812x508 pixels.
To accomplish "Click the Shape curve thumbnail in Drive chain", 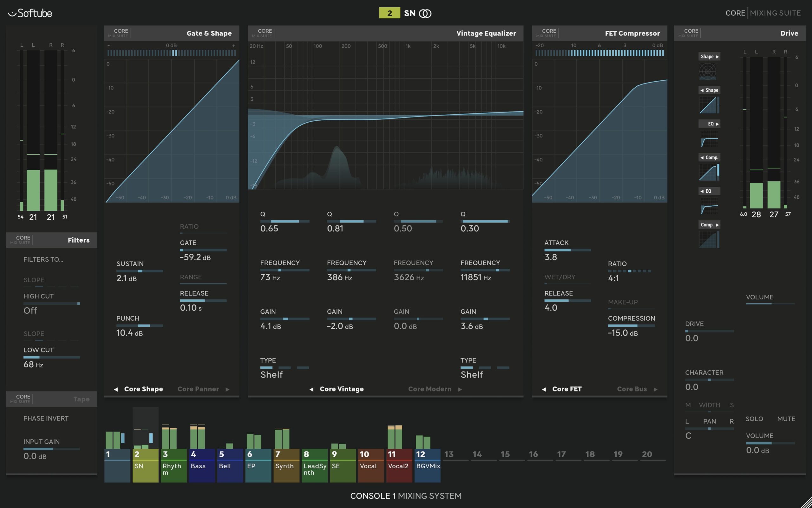I will click(x=709, y=105).
